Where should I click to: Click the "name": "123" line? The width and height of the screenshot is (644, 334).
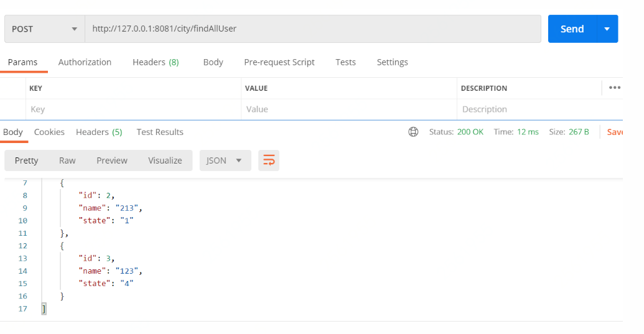coord(111,271)
